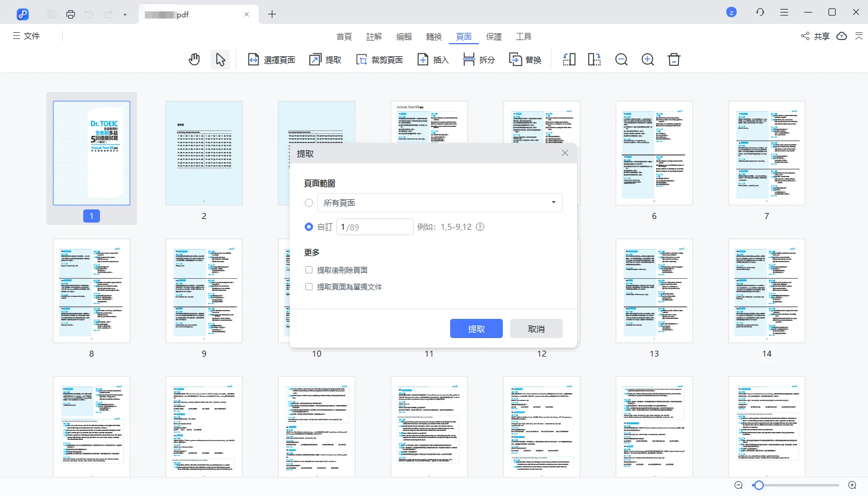Select the Hand tool in the toolbar
The image size is (868, 496).
click(194, 59)
